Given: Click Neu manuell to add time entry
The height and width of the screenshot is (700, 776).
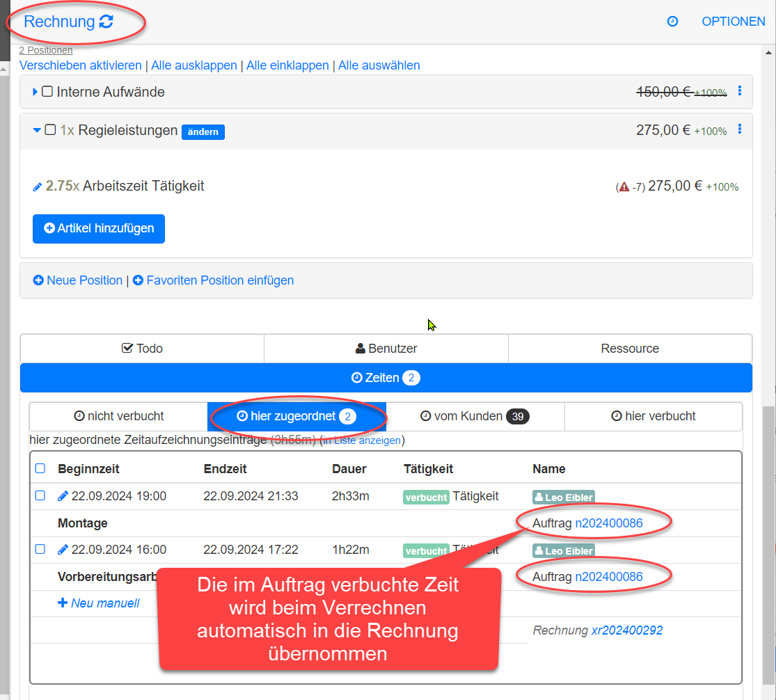Looking at the screenshot, I should click(99, 603).
